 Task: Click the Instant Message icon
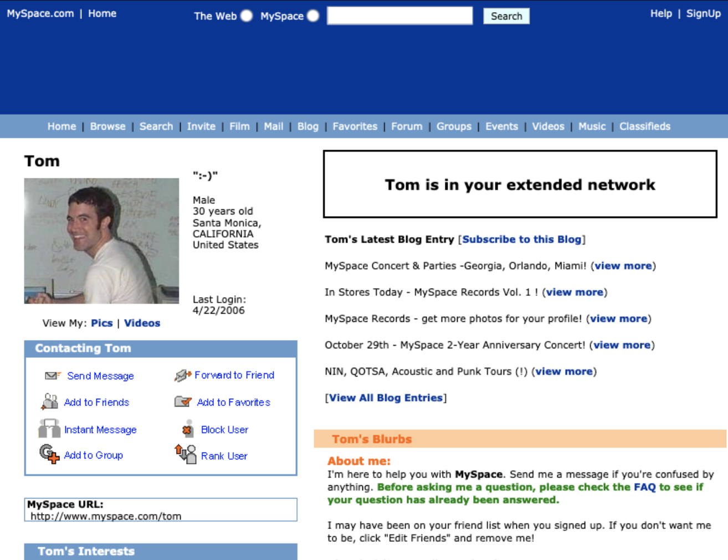(x=49, y=429)
